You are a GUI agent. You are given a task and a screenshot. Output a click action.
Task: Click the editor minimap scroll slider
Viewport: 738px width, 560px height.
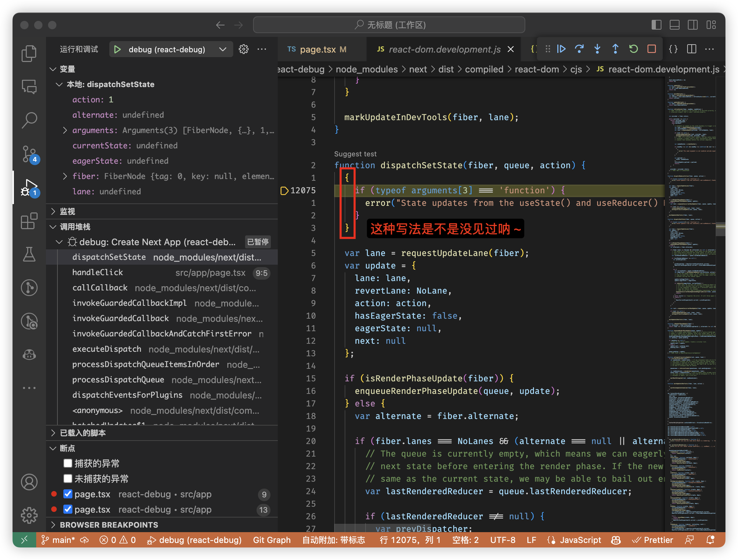(720, 229)
